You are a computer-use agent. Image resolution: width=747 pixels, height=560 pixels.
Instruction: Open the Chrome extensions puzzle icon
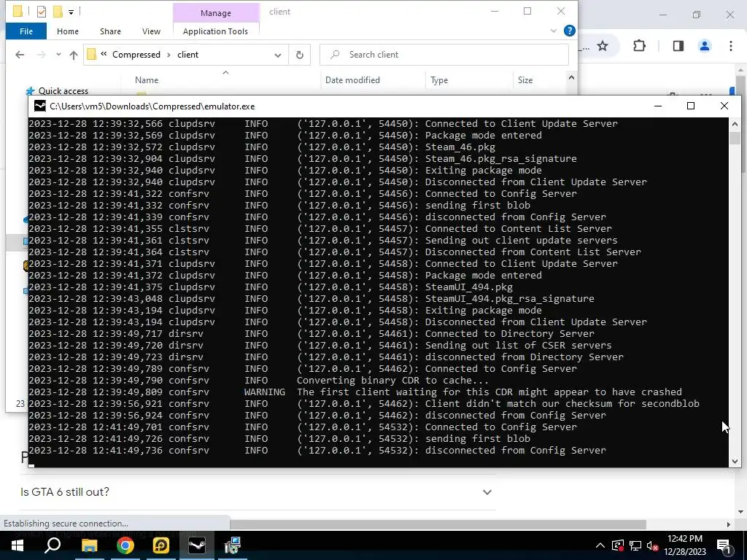[x=639, y=46]
